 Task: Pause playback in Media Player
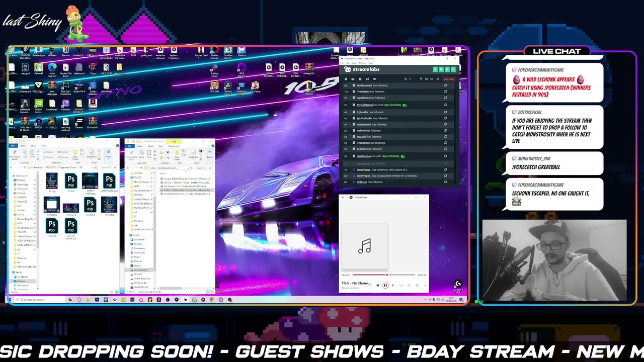pyautogui.click(x=385, y=285)
